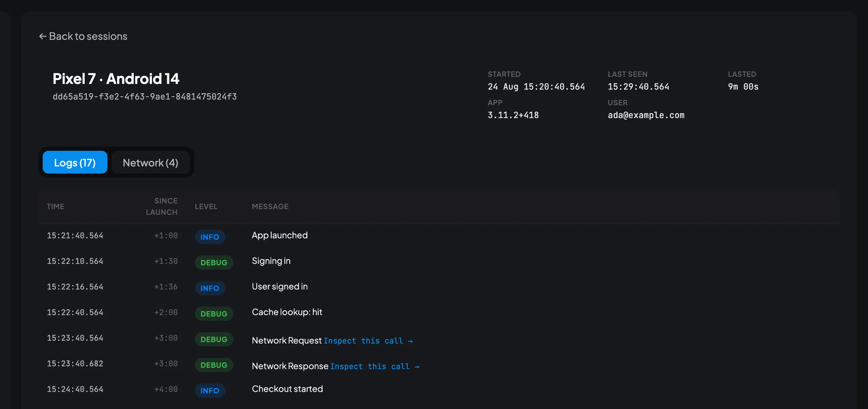Click the +4:00 since launch value
Viewport: 868px width, 409px height.
(x=166, y=389)
